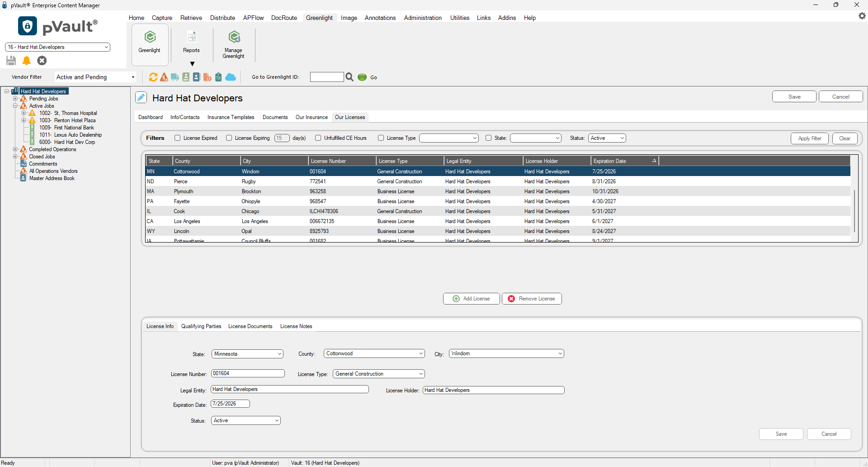The height and width of the screenshot is (467, 868).
Task: Click the orange add document toolbar icon
Action: 208,77
